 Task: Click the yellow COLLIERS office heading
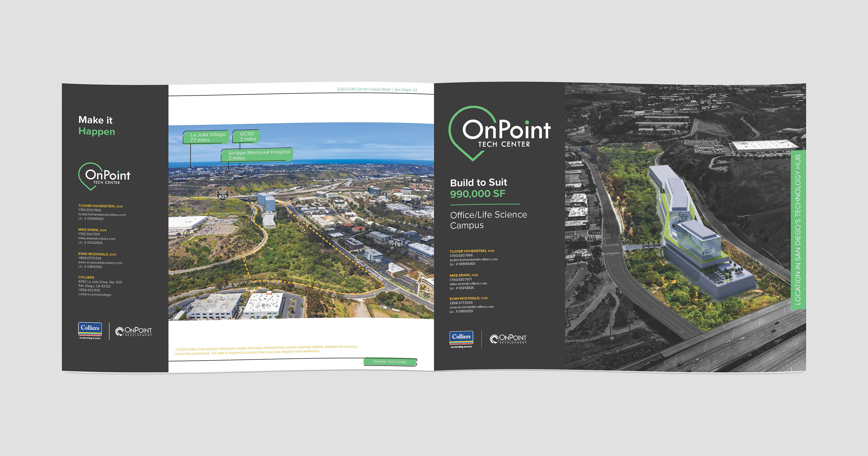[86, 277]
